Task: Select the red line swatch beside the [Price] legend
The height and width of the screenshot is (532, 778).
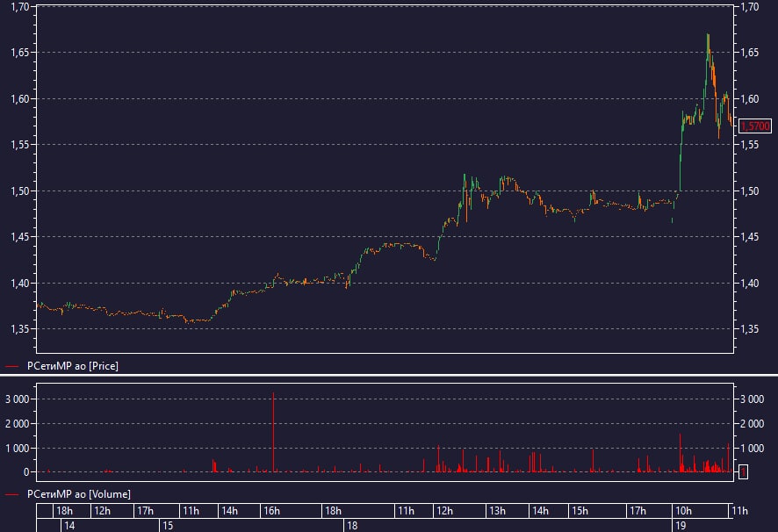Action: (x=12, y=367)
